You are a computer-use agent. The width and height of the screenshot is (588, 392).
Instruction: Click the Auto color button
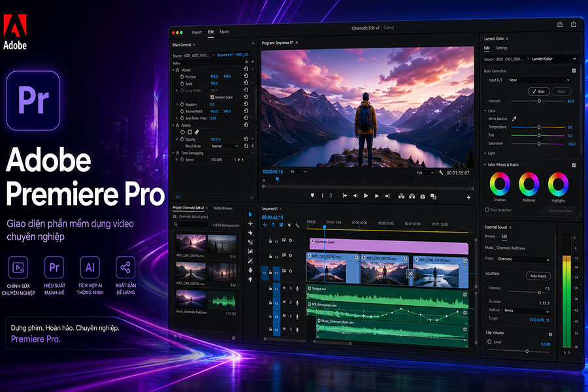pyautogui.click(x=539, y=91)
